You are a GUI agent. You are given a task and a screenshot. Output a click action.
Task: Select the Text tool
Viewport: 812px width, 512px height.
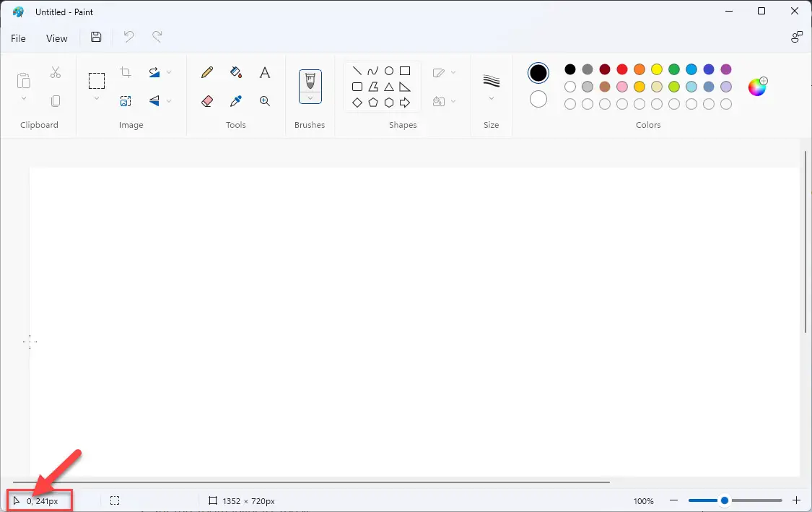pos(265,72)
